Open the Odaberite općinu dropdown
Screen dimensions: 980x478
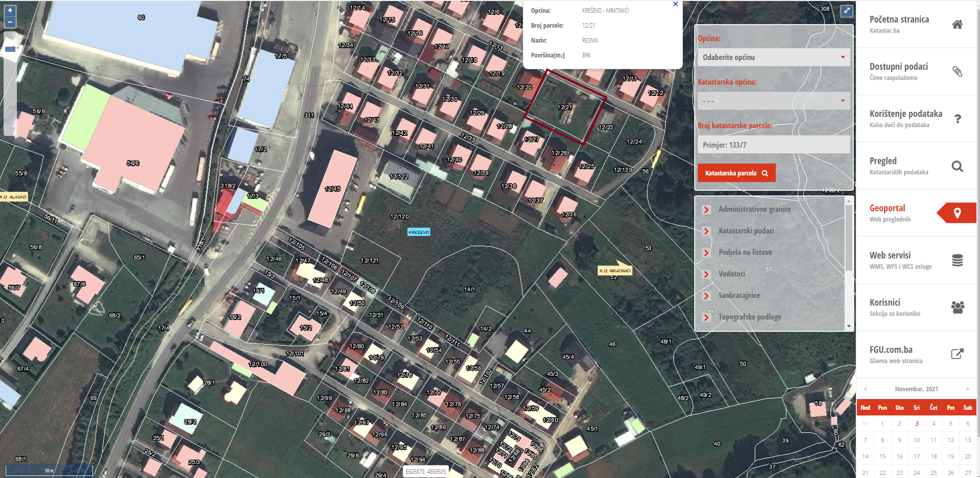[773, 57]
